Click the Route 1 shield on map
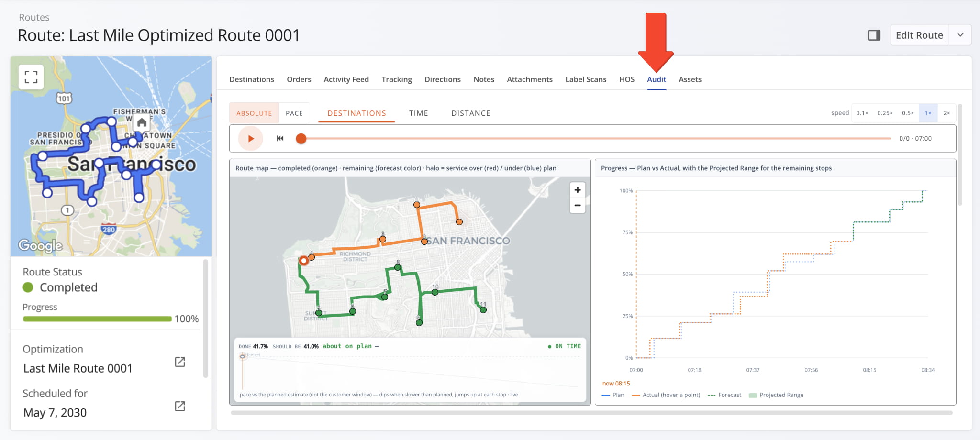Viewport: 980px width, 440px height. pos(67,210)
